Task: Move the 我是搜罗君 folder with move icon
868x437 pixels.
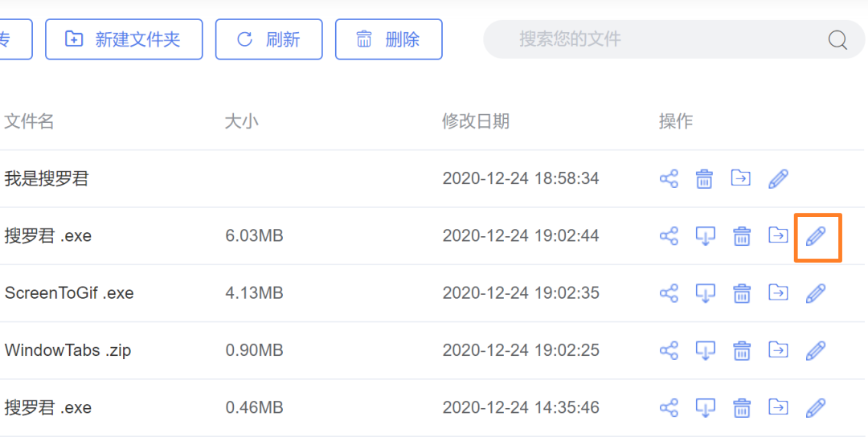Action: pos(741,178)
